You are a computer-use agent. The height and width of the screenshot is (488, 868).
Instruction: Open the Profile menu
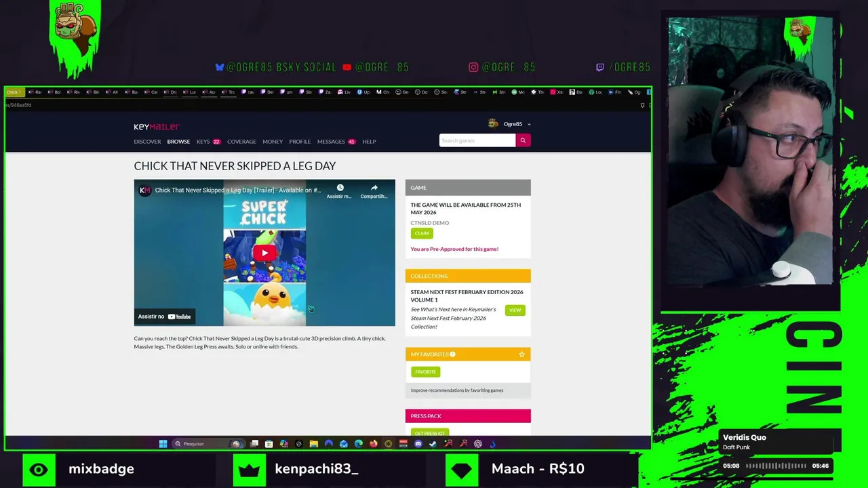coord(300,142)
